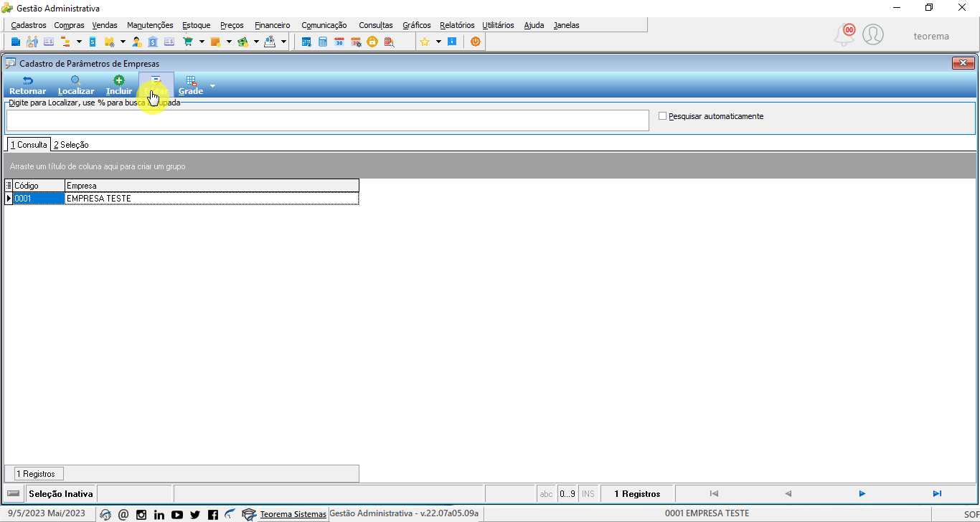This screenshot has width=980, height=522.
Task: Go to last record navigation arrow
Action: coord(937,493)
